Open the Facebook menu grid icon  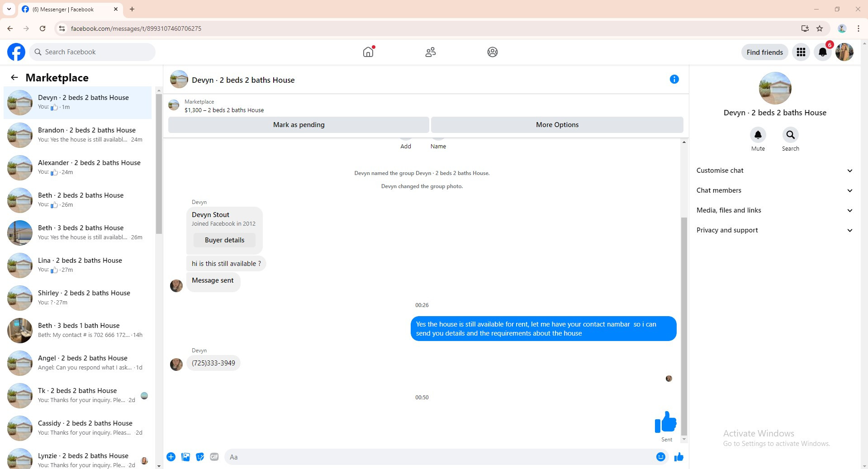801,52
